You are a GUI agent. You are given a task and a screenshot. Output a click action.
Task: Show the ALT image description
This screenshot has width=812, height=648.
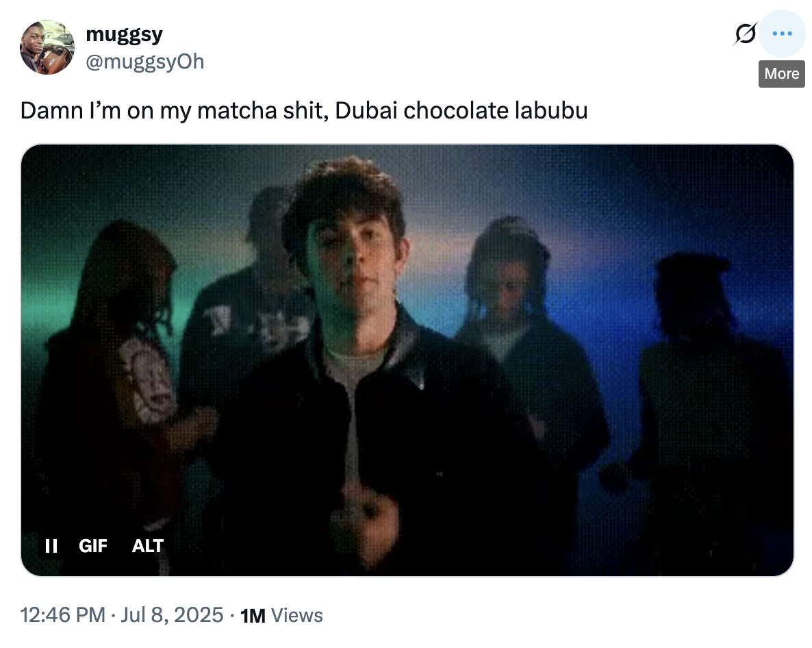click(148, 546)
